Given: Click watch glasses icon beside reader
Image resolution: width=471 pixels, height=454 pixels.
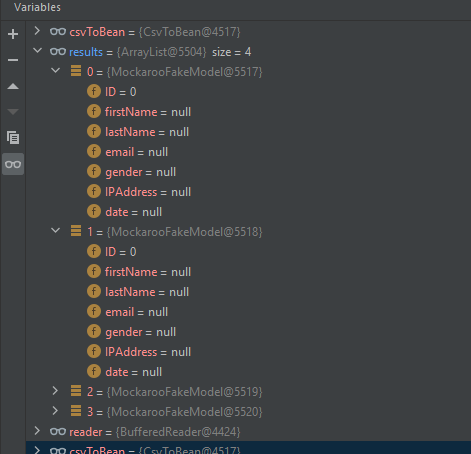Looking at the screenshot, I should pos(58,432).
